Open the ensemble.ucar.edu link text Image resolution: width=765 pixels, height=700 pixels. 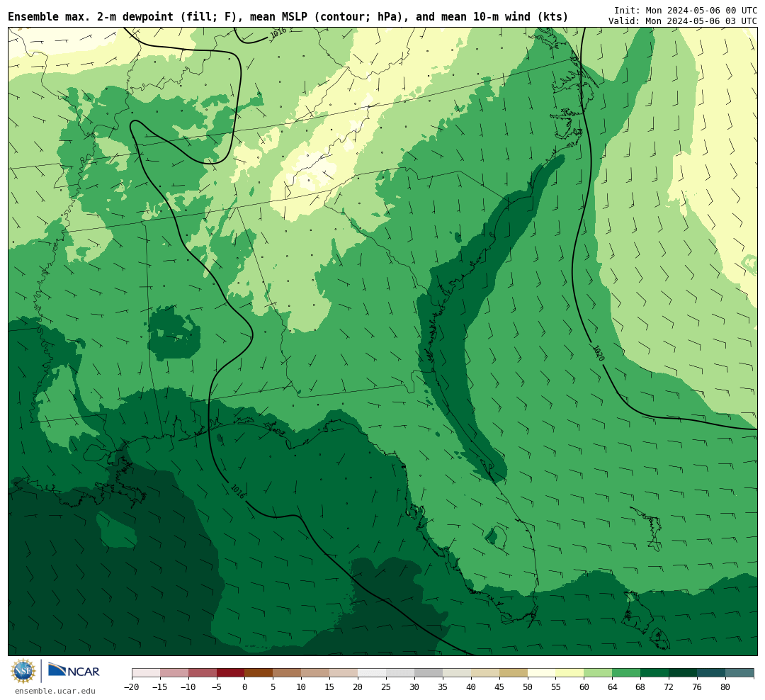pos(55,691)
